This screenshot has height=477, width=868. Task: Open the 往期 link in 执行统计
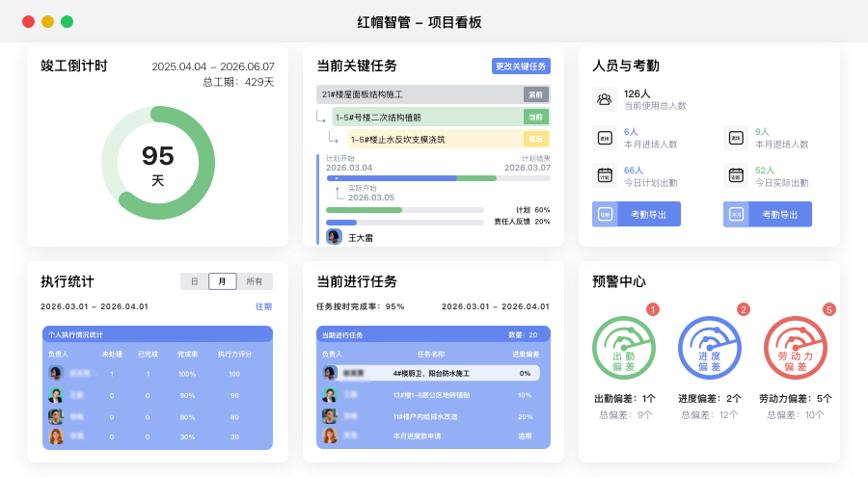[x=263, y=306]
